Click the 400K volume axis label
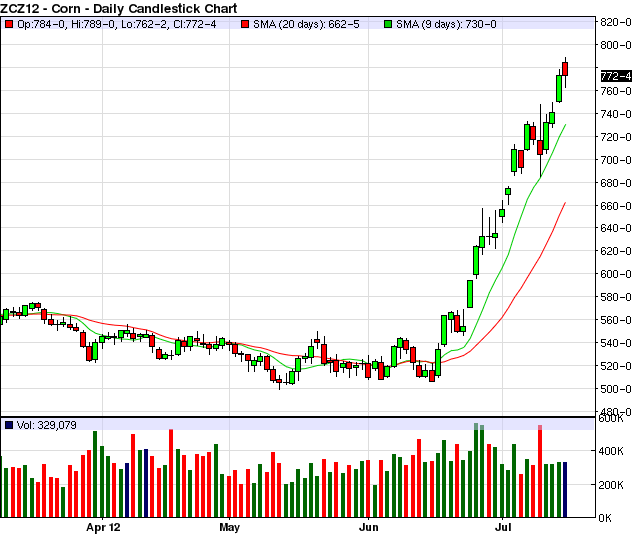 point(611,451)
